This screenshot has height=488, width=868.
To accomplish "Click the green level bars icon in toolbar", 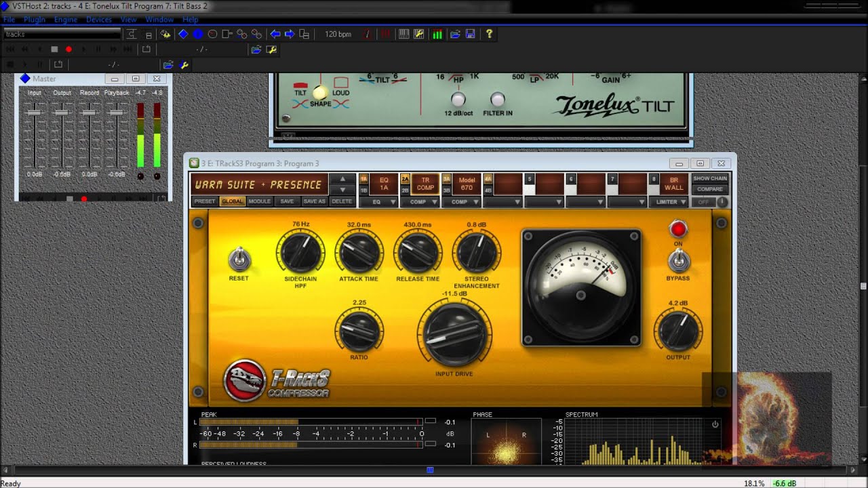I will (437, 34).
